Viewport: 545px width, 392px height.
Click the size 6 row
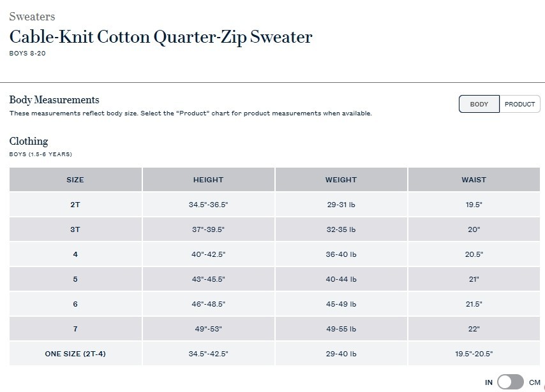pos(75,303)
